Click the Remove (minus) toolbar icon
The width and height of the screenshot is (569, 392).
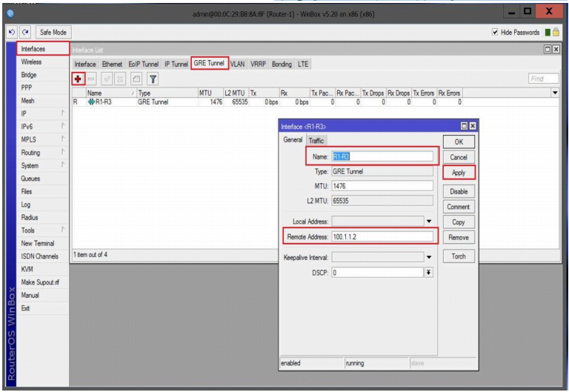pos(91,78)
